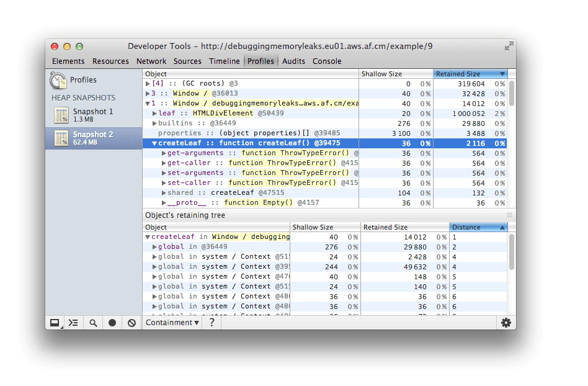This screenshot has width=588, height=386.
Task: Click the fullscreen arrows in title bar
Action: pos(509,47)
